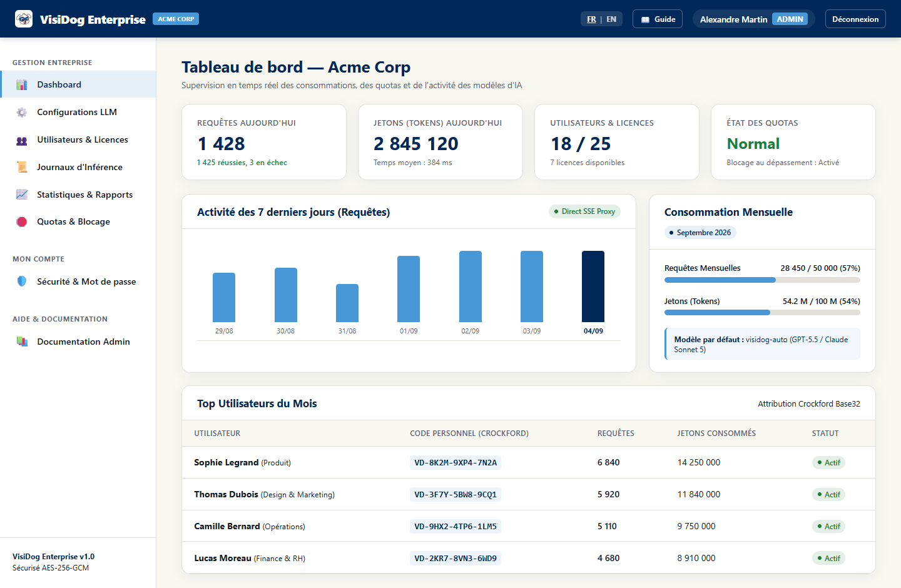Click VisiDog Enterprise v1.0 footer text
The height and width of the screenshot is (588, 901).
tap(53, 557)
